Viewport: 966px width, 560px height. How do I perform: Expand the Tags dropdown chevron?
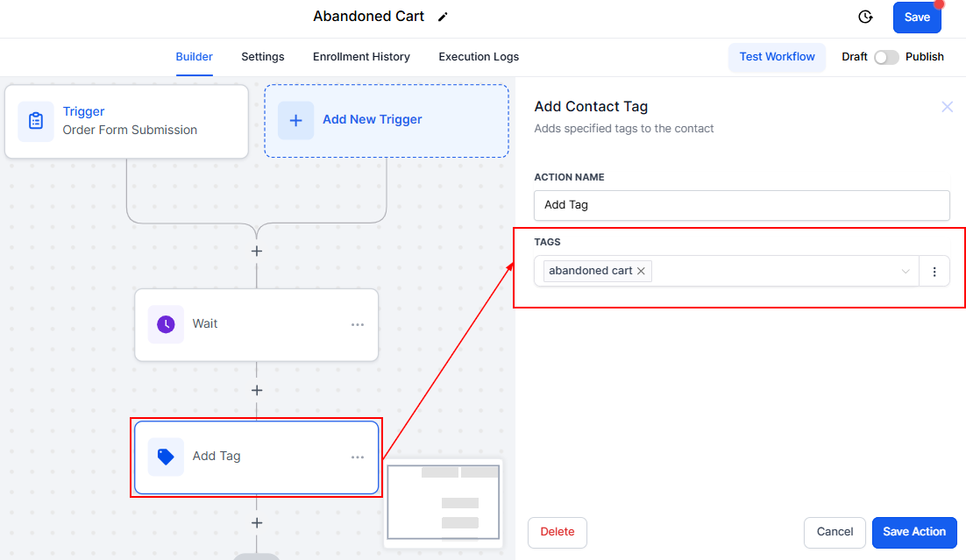pos(906,272)
